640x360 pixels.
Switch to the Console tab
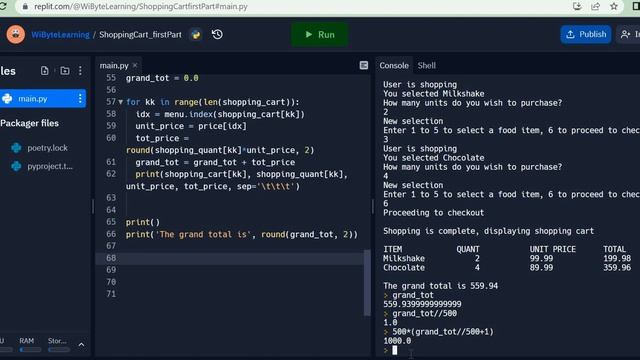pyautogui.click(x=394, y=65)
